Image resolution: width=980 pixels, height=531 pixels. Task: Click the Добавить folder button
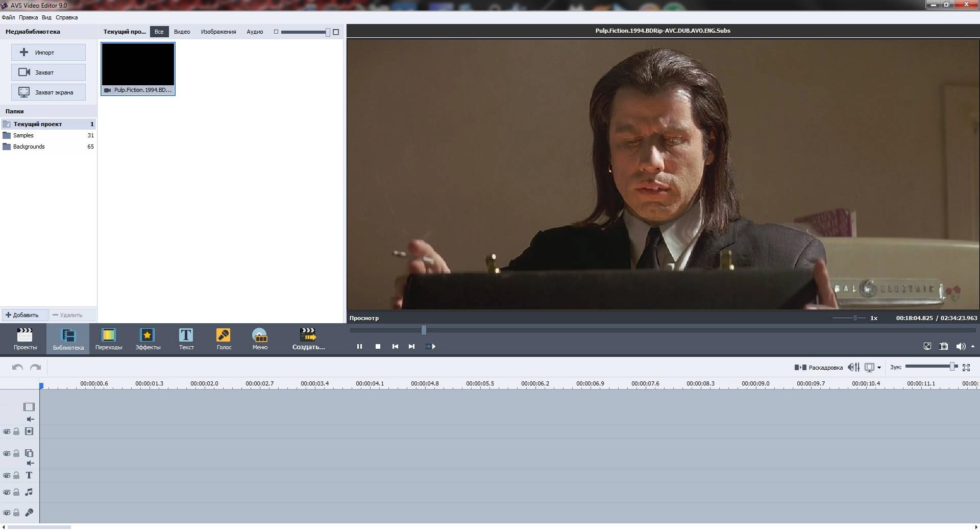[x=24, y=315]
